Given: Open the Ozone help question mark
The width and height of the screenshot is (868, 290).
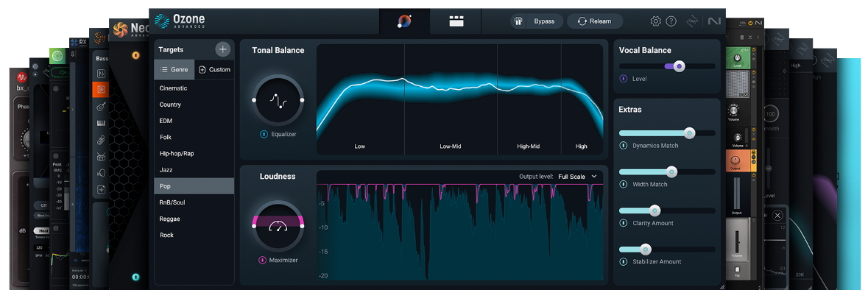Looking at the screenshot, I should click(671, 21).
